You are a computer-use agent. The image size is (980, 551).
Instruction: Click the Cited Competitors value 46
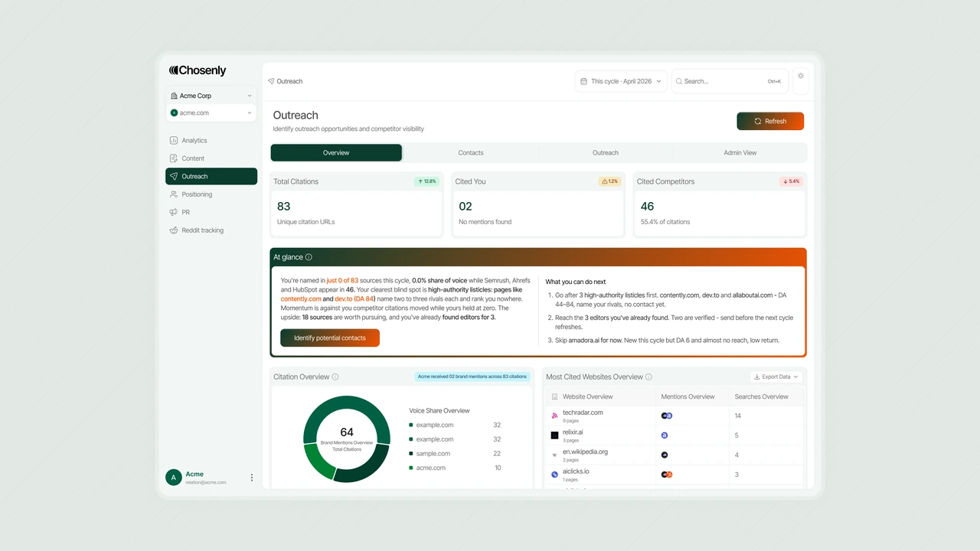tap(648, 207)
